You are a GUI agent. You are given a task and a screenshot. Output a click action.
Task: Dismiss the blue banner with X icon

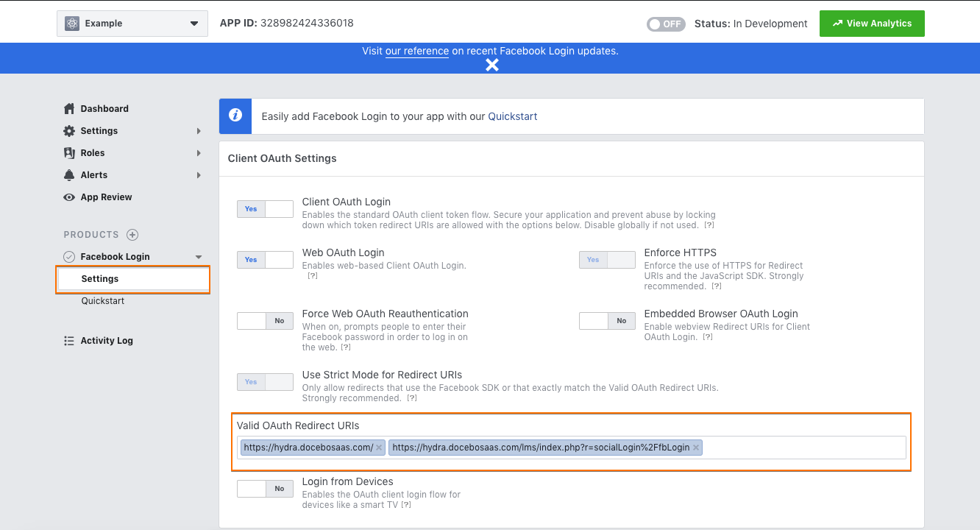pyautogui.click(x=492, y=65)
